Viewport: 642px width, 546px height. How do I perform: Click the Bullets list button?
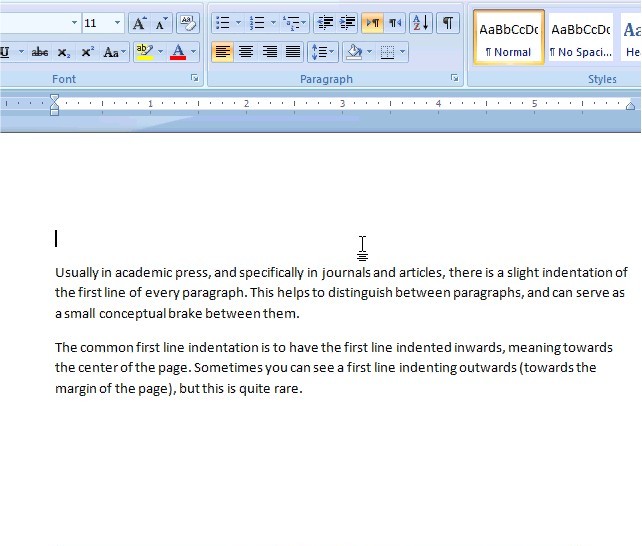222,23
